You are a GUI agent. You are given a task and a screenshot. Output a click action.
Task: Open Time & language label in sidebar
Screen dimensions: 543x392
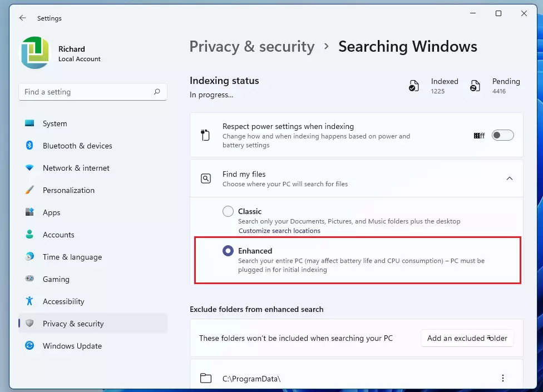click(x=72, y=257)
